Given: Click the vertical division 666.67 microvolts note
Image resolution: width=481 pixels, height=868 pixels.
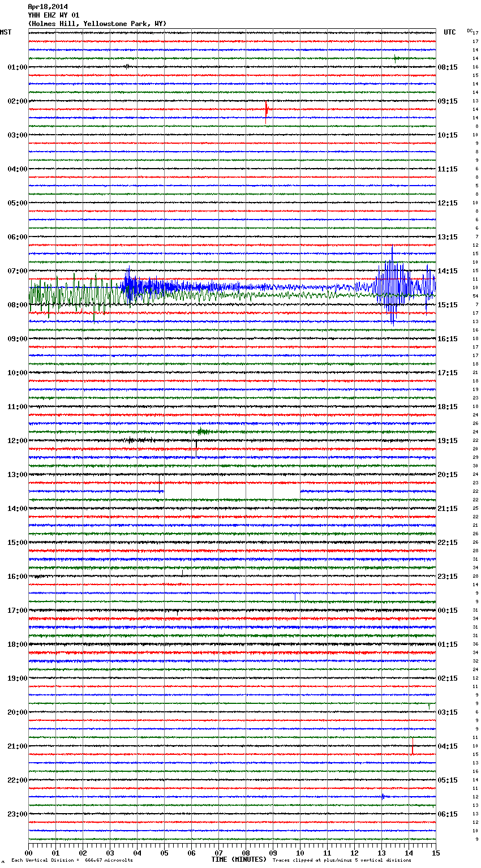Looking at the screenshot, I should coord(72,860).
